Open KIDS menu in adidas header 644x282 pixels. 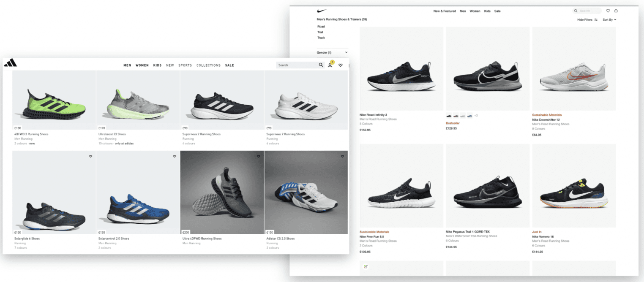[157, 65]
